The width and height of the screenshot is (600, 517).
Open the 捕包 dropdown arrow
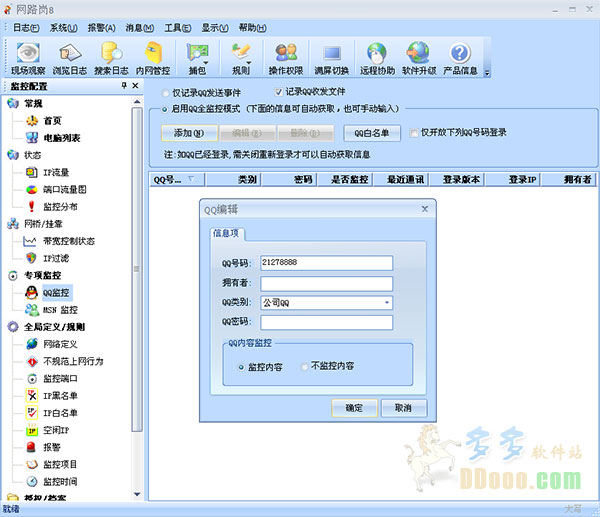click(x=206, y=62)
